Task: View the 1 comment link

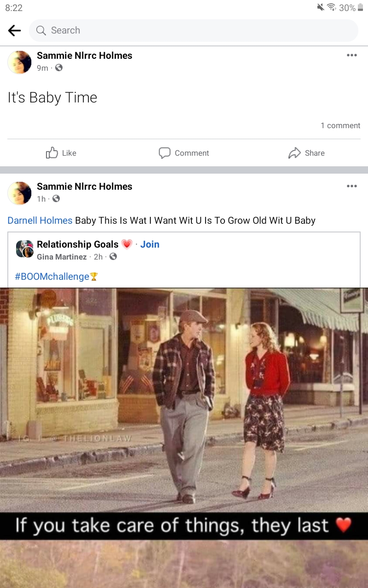Action: tap(340, 125)
